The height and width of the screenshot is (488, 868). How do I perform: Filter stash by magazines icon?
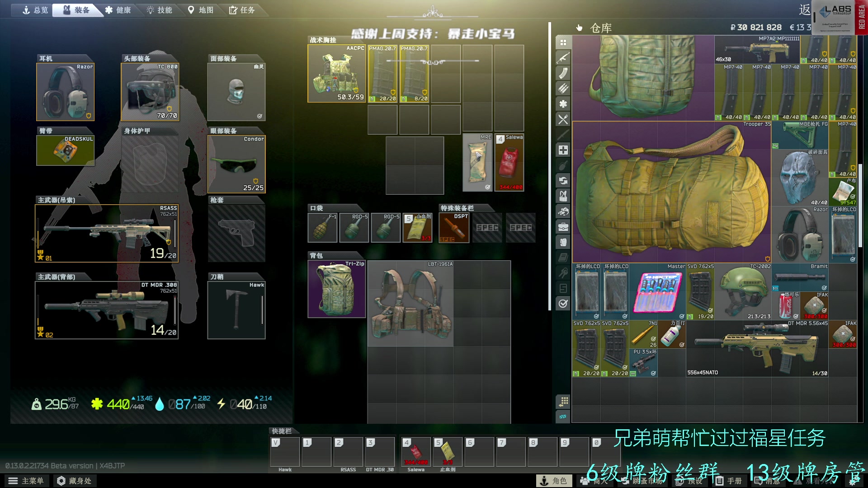(x=563, y=73)
